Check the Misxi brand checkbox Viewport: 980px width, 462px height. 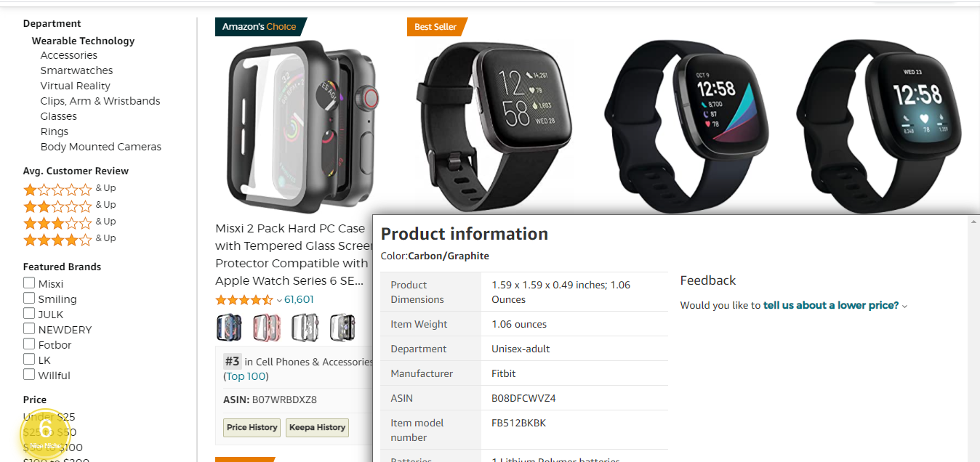tap(29, 283)
